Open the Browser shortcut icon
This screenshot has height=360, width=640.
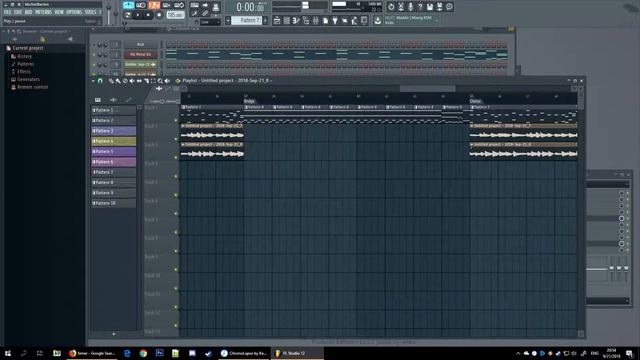(x=306, y=20)
